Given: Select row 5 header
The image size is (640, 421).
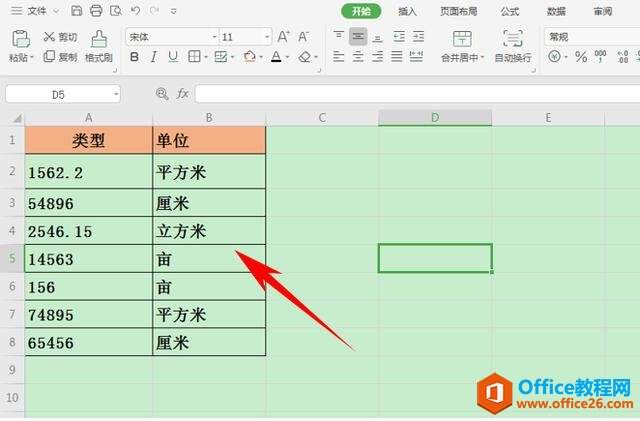Looking at the screenshot, I should click(x=12, y=258).
